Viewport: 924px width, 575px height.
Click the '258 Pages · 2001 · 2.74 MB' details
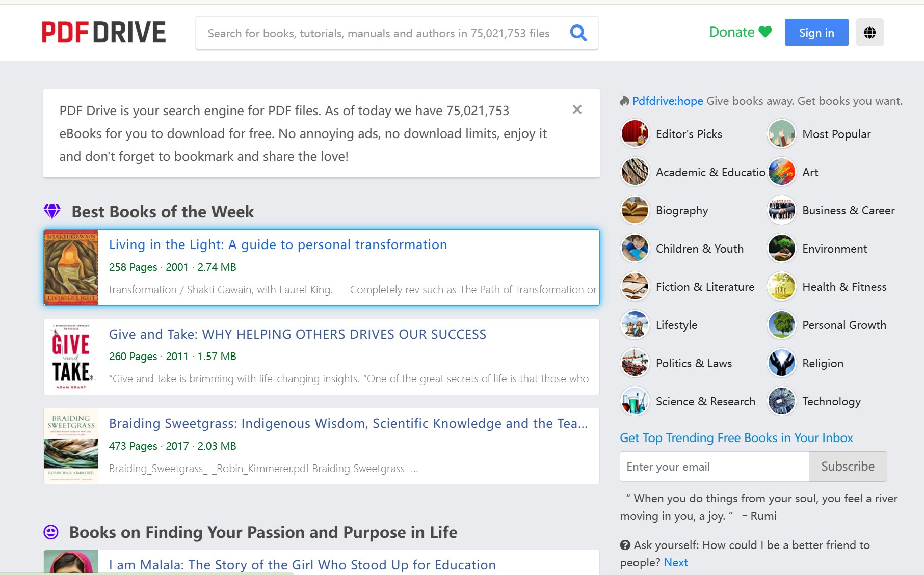coord(173,267)
